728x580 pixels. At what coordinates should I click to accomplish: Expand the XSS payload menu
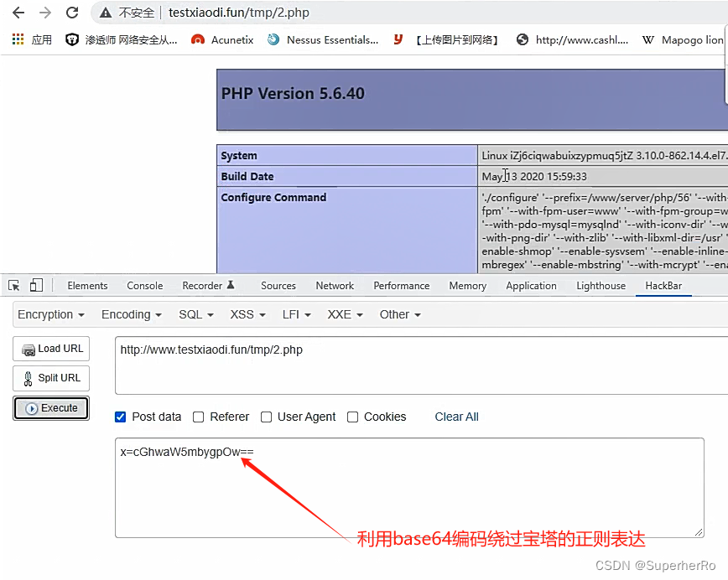[247, 314]
